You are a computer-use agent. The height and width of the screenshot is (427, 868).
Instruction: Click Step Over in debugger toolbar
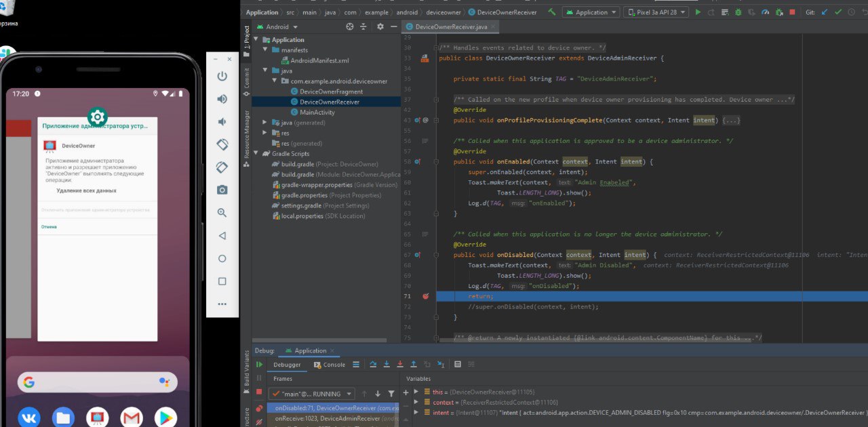pos(373,365)
